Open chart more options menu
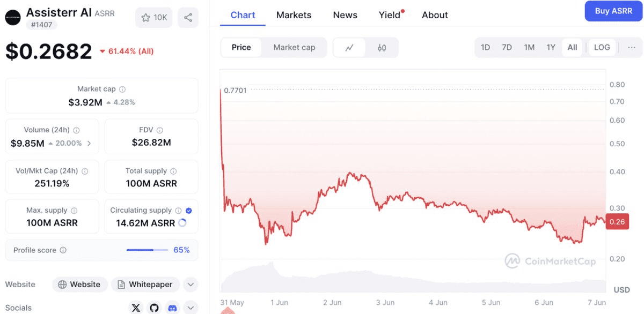This screenshot has width=644, height=314. pyautogui.click(x=631, y=48)
